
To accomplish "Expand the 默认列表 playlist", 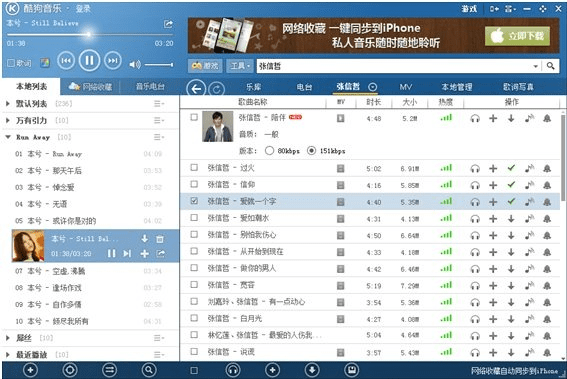I will click(x=8, y=104).
